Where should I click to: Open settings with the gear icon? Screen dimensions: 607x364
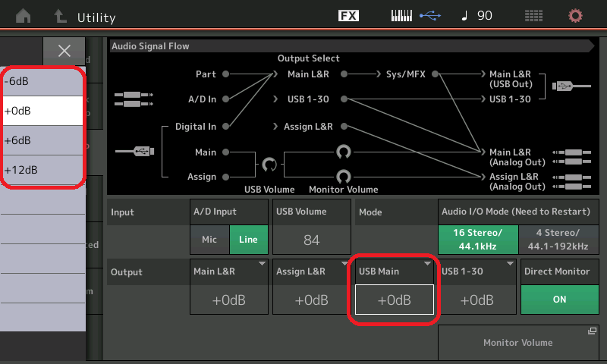click(576, 16)
